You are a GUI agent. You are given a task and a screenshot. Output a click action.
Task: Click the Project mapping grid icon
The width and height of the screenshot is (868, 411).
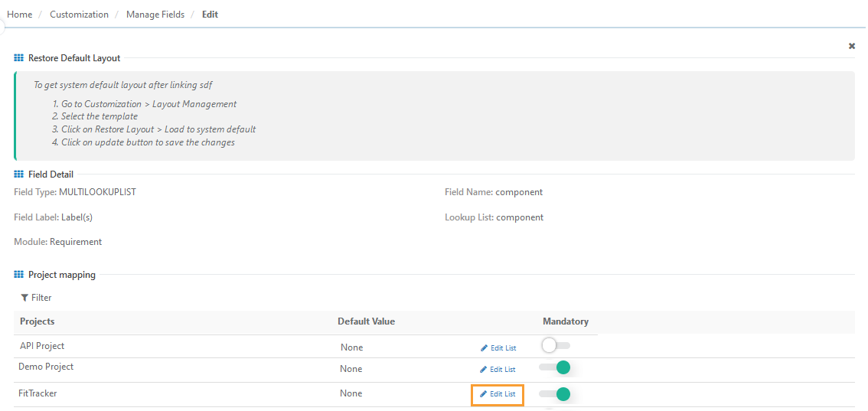(18, 274)
